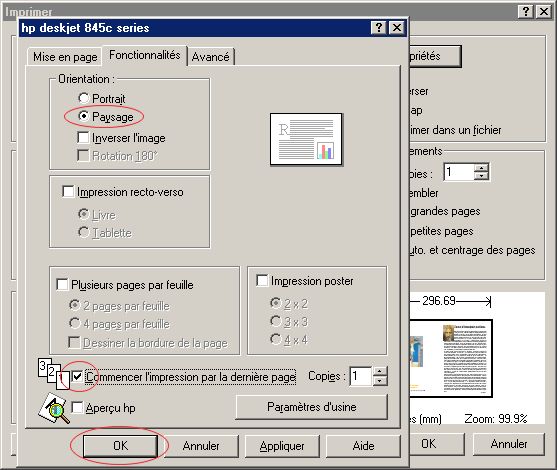Enable Impression poster option
The height and width of the screenshot is (470, 557).
coord(262,280)
